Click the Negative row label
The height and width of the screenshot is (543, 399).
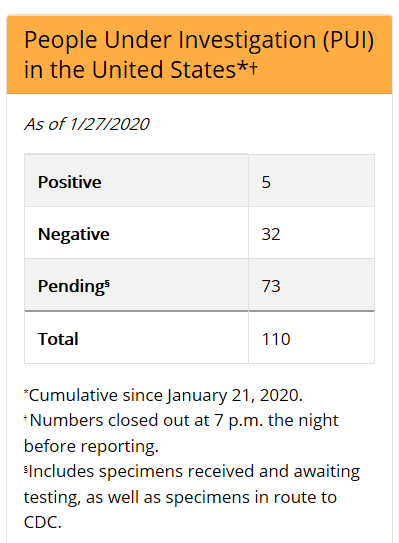[74, 234]
